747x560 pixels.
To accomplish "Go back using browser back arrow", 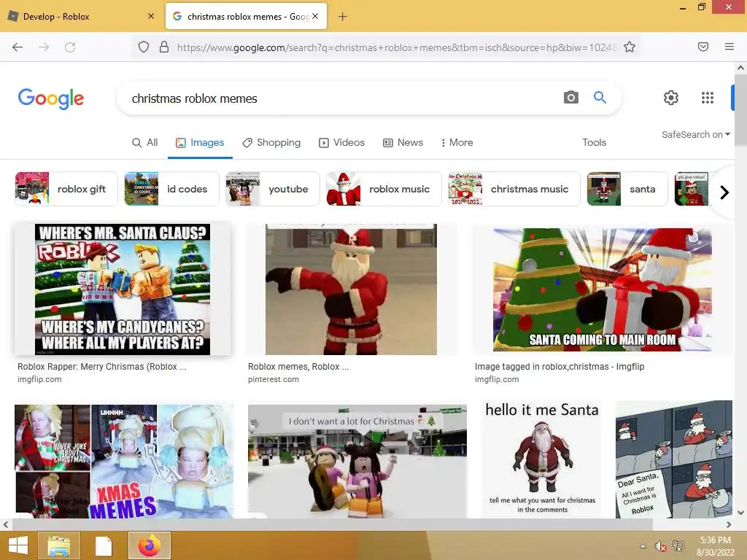I will click(18, 47).
